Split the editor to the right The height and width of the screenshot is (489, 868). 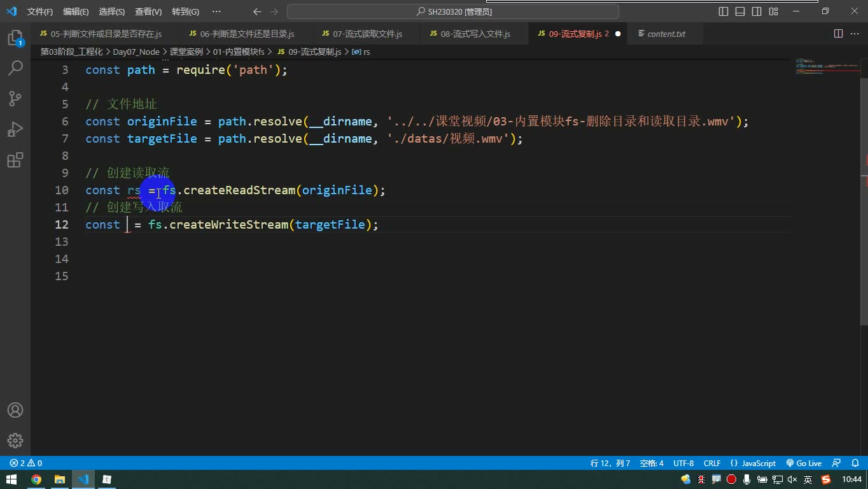point(839,34)
